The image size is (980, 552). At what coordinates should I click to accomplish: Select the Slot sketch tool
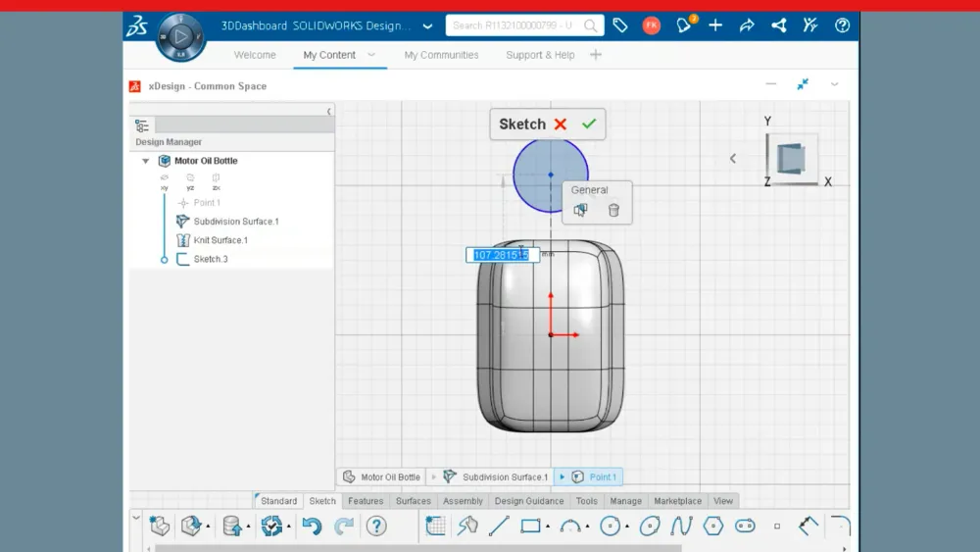tap(745, 526)
